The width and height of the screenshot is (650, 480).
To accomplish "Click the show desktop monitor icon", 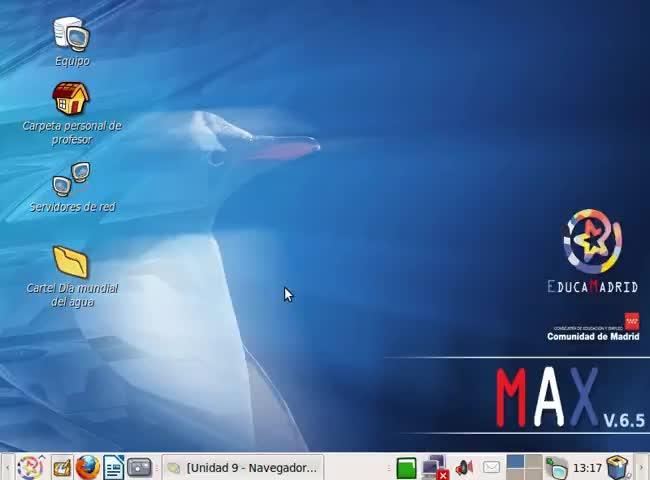I will [556, 468].
